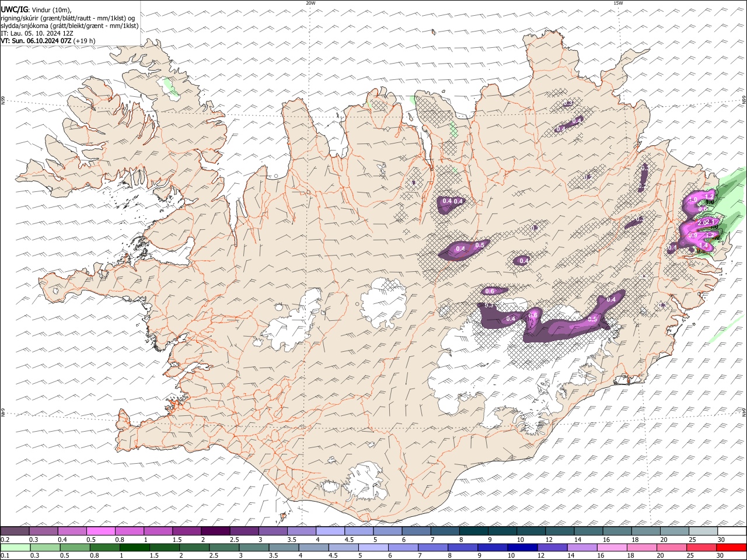This screenshot has width=747, height=560.
Task: Click the "0.1" value under the rain scale
Action: [x=5, y=556]
